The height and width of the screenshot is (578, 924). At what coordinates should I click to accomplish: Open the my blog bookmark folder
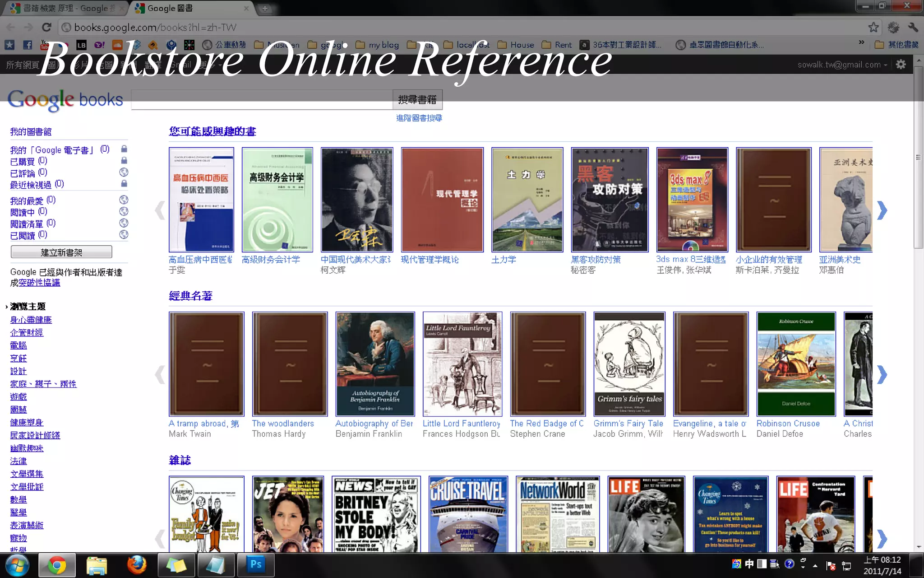click(378, 45)
